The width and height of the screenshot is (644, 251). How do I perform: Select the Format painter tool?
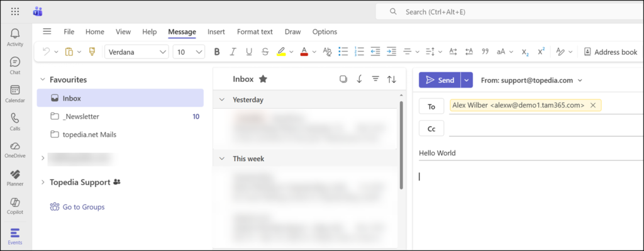tap(92, 52)
